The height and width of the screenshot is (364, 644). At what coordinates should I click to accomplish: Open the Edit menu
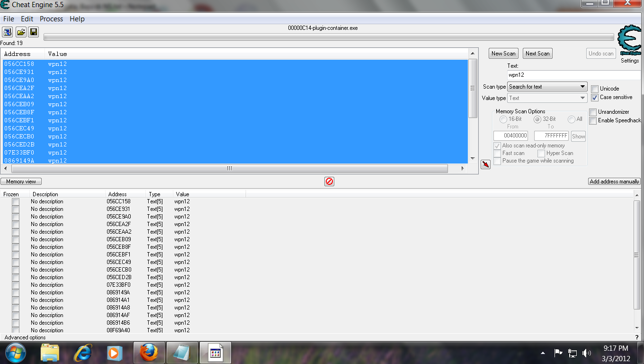click(x=27, y=19)
